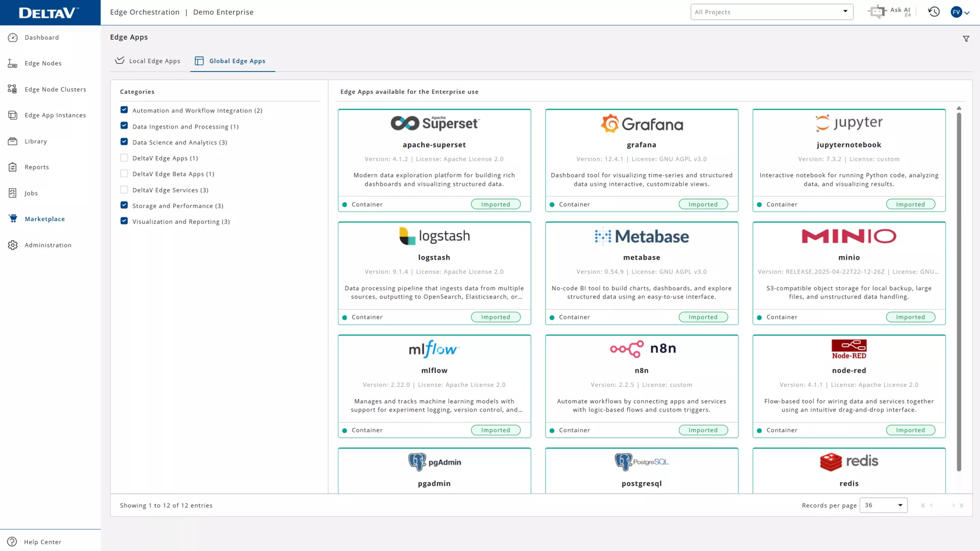
Task: Navigate to Edge App Instances
Action: click(x=55, y=115)
